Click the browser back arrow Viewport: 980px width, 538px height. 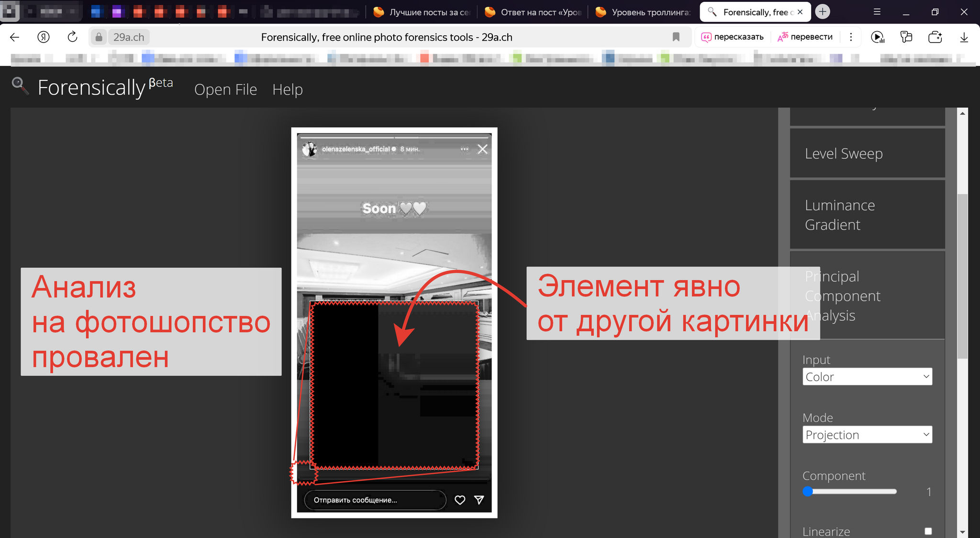coord(15,37)
